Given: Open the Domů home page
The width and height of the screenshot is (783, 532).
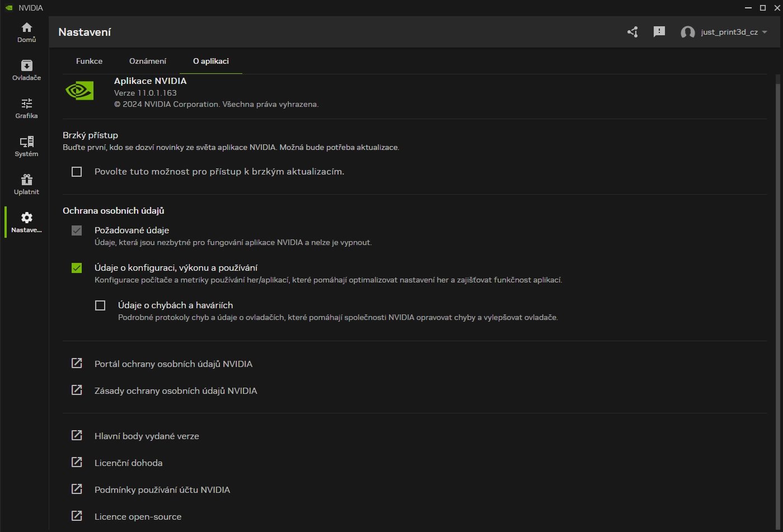Looking at the screenshot, I should click(26, 31).
